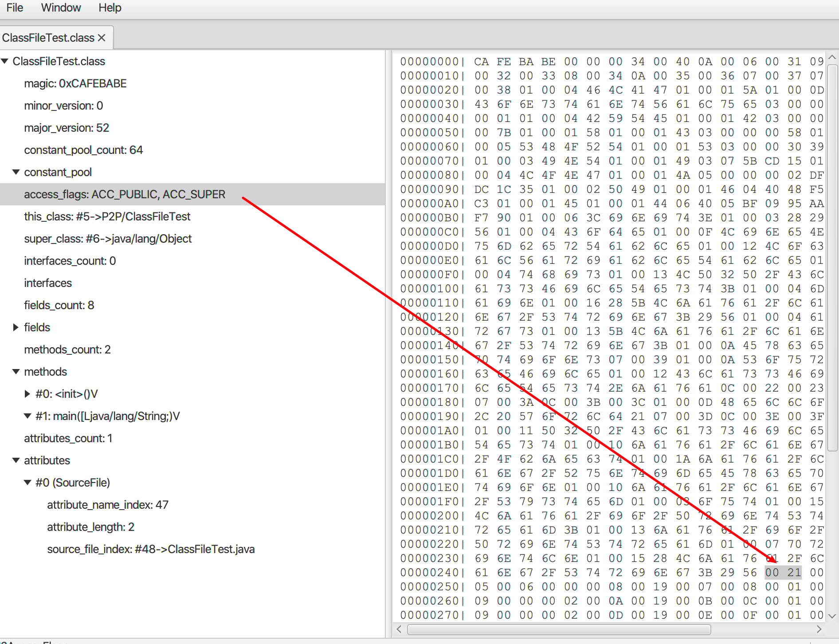Click the CA byte at offset 00000000
Screen dimensions: 839x644
click(x=482, y=62)
